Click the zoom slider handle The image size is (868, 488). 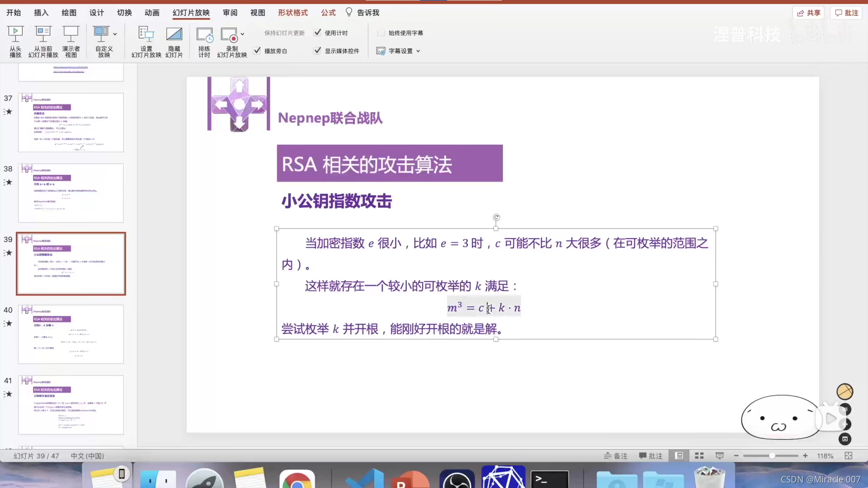pyautogui.click(x=772, y=455)
